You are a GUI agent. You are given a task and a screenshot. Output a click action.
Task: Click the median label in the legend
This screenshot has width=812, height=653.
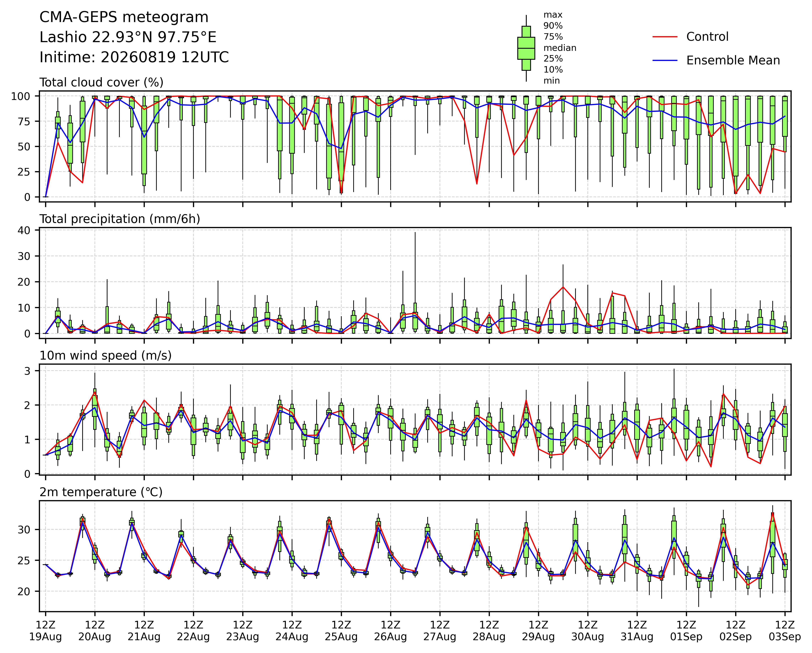(x=560, y=48)
